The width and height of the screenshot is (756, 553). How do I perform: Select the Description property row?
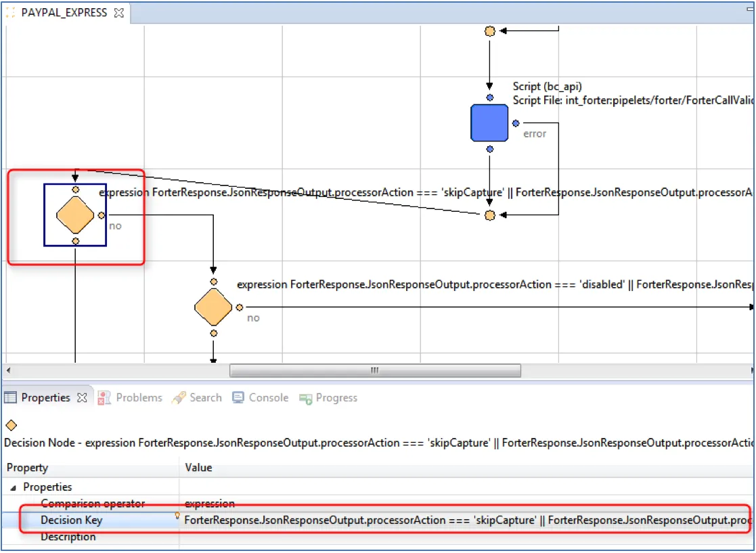click(378, 537)
